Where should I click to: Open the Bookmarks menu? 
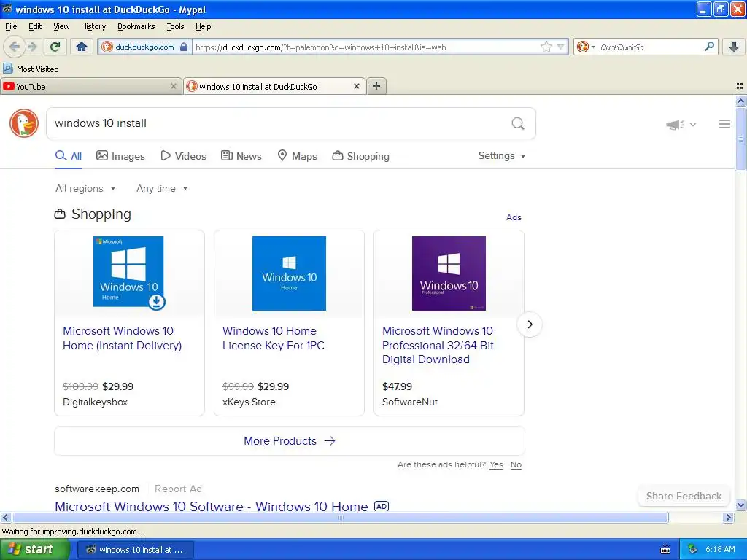136,26
